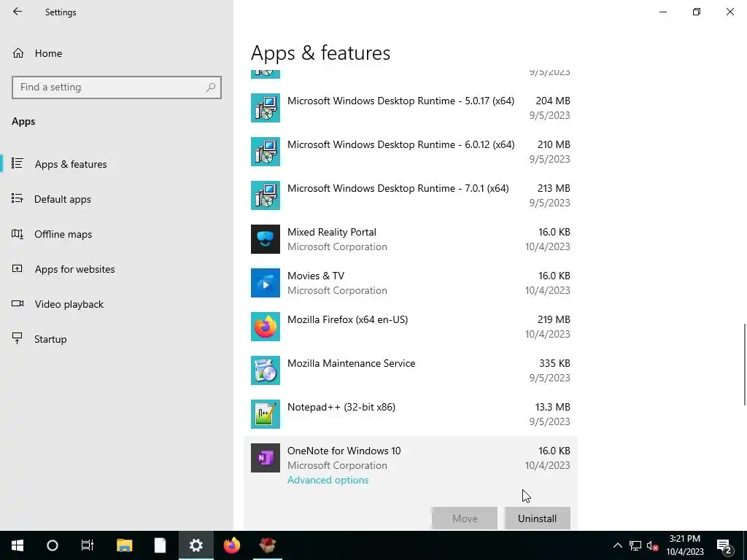Click the search magnifier in Find a setting
Screen dimensions: 747x560
pos(211,87)
